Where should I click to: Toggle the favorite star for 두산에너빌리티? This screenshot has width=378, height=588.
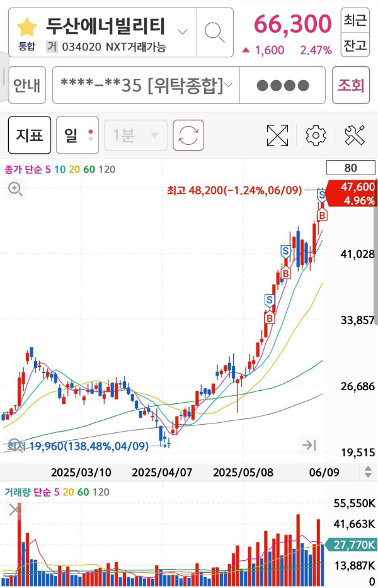(26, 27)
